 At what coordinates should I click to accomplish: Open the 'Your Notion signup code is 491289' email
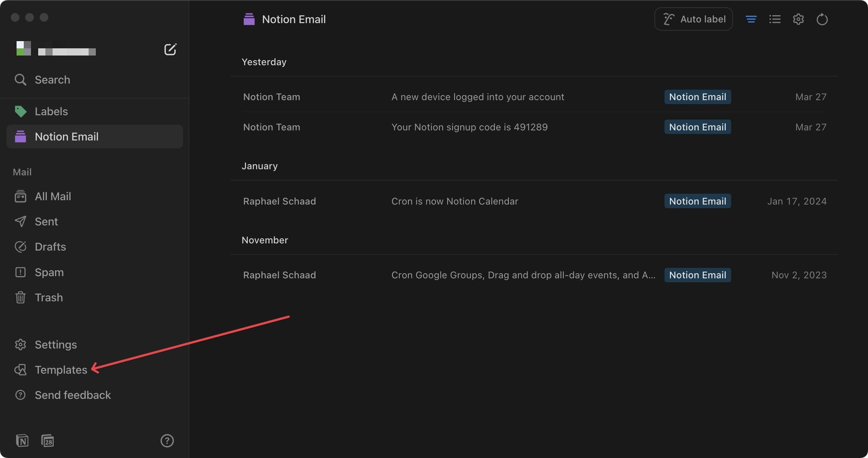534,127
